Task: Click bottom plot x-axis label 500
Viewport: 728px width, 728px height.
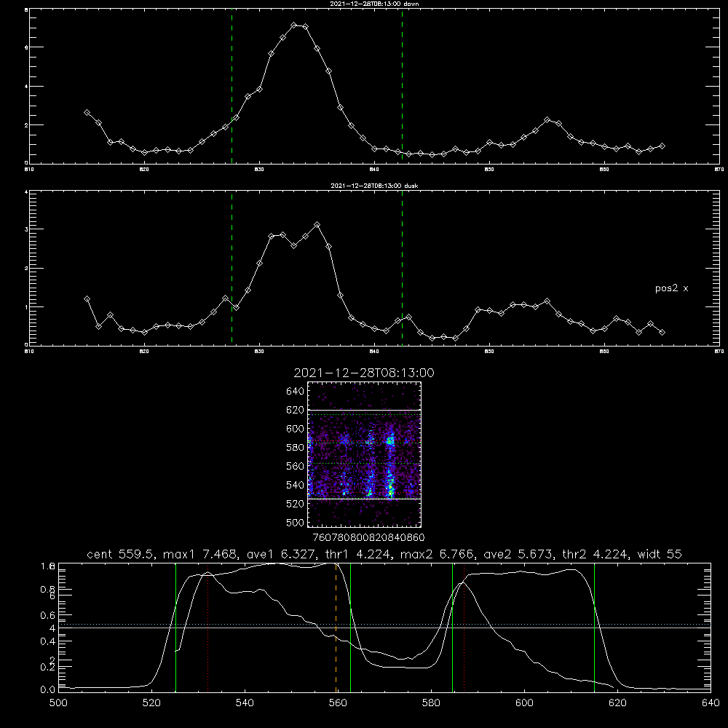Action: pos(58,703)
